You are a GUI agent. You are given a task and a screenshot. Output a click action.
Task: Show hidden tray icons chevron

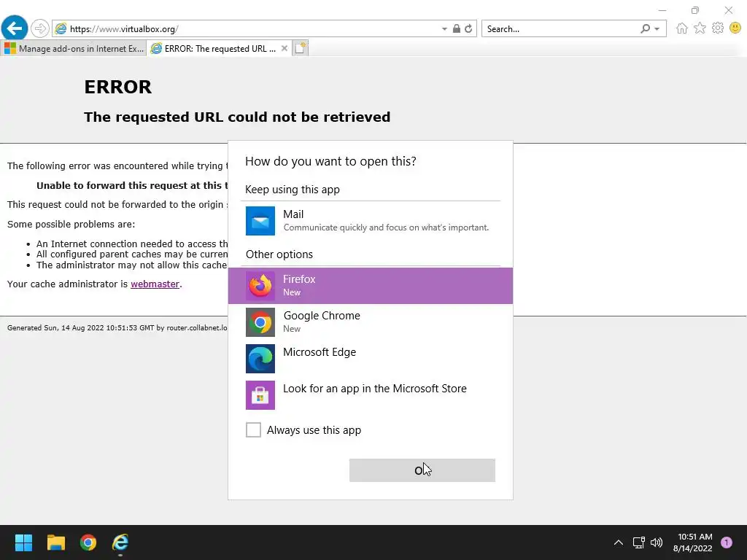(x=619, y=542)
